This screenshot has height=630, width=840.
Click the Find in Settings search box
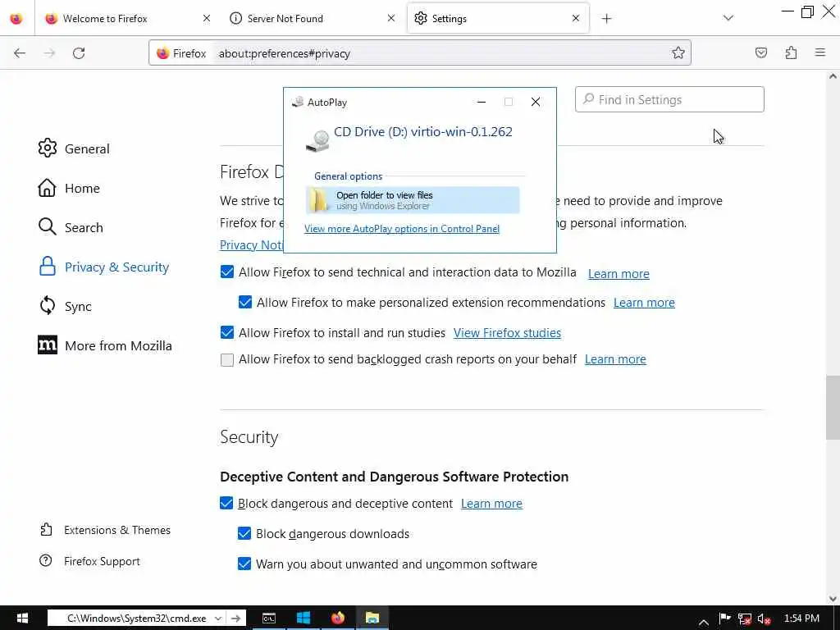click(x=669, y=99)
